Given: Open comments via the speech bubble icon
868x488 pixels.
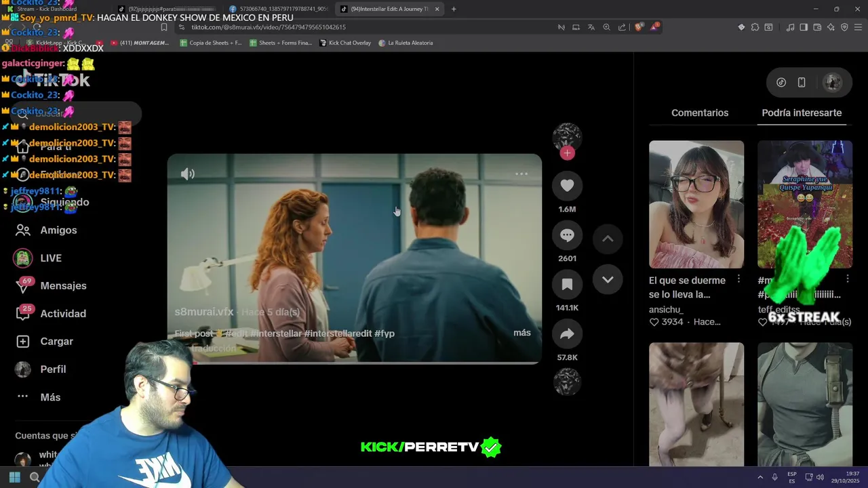Looking at the screenshot, I should coord(567,235).
